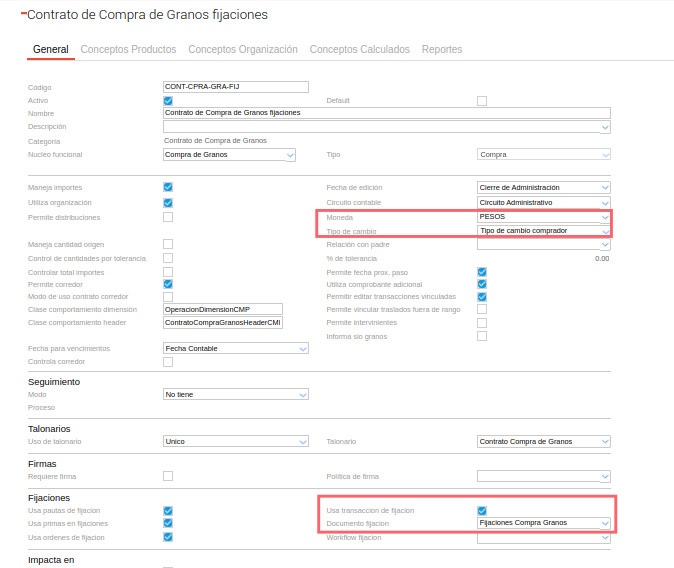Open the Nucleo funcional dropdown
674x568 pixels.
tap(229, 155)
